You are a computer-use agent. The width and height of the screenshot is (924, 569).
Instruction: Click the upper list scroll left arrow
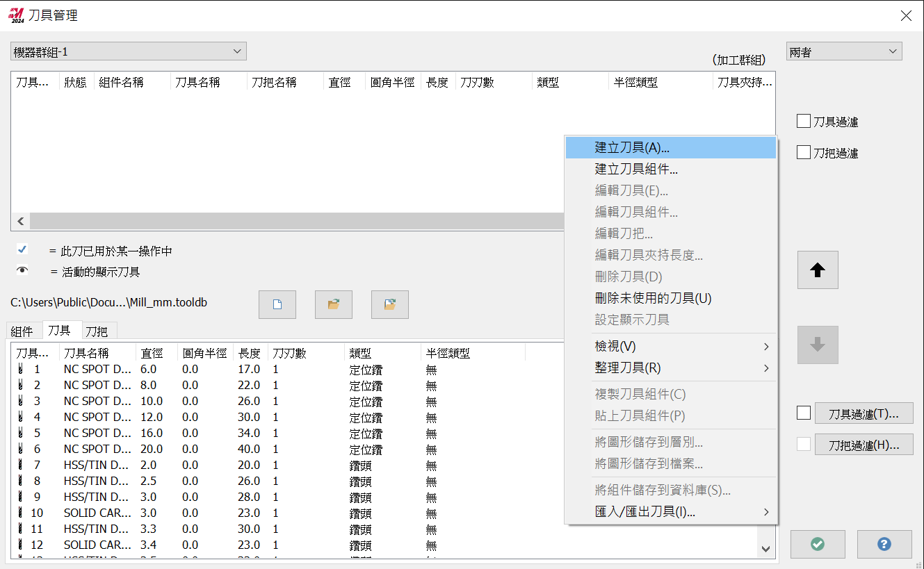20,221
